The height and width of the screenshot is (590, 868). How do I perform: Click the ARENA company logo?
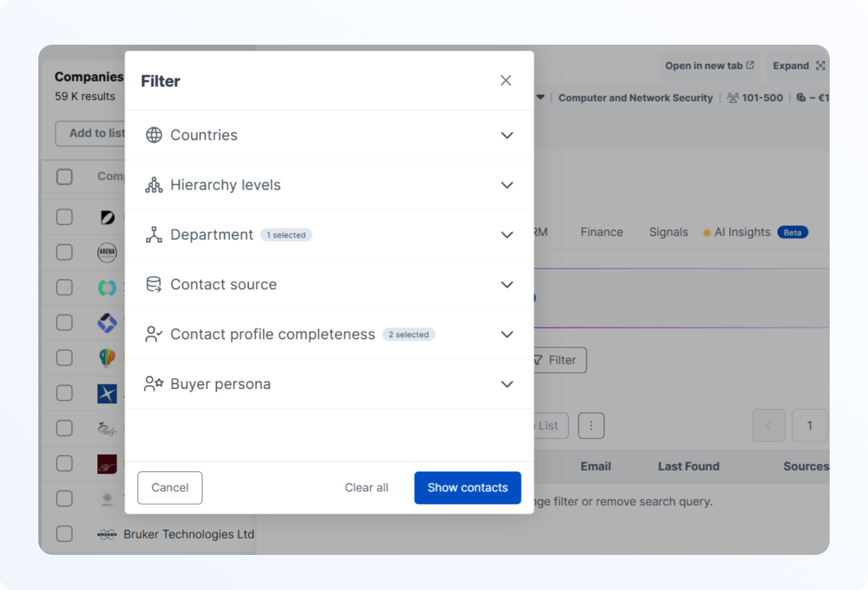pos(107,253)
